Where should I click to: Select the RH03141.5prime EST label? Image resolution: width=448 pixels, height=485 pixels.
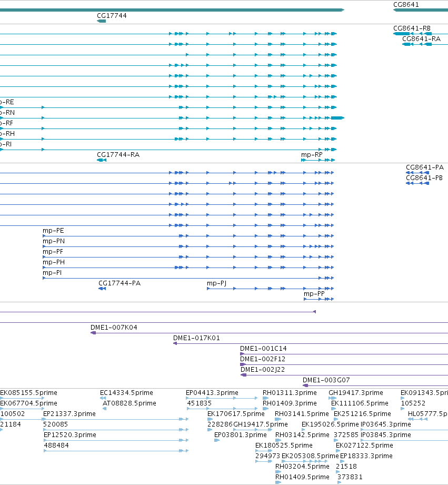click(302, 413)
